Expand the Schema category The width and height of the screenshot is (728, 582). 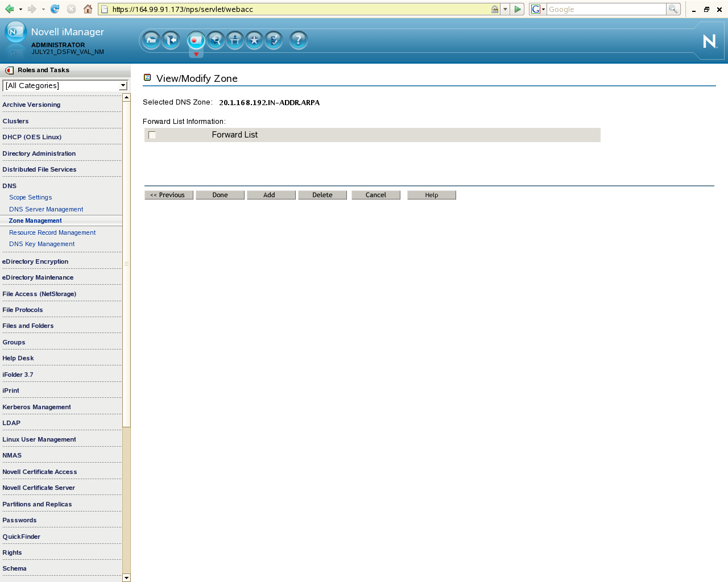point(14,568)
